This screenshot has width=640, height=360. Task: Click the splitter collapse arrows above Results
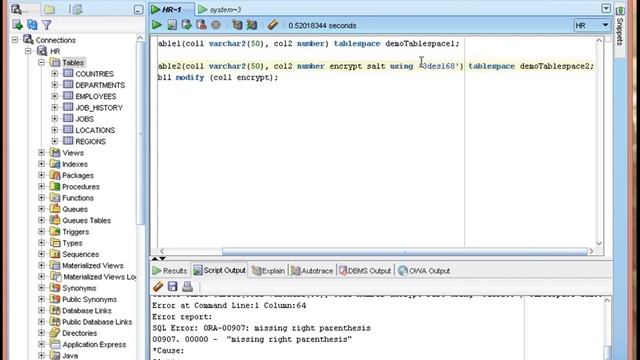click(x=158, y=259)
